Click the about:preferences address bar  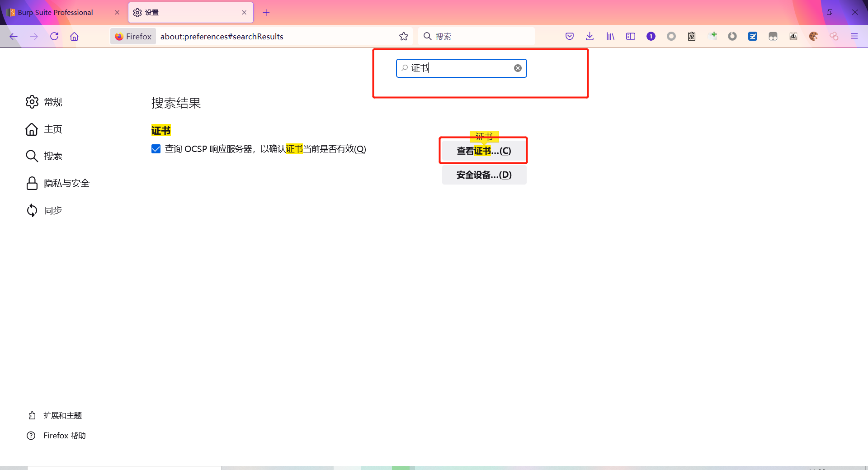tap(276, 36)
